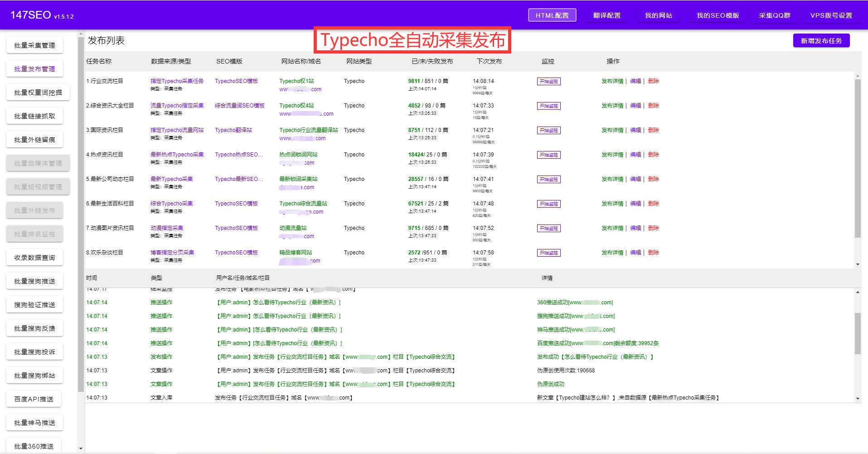The height and width of the screenshot is (454, 868).
Task: Click the sidebar scroll up arrow
Action: click(81, 33)
